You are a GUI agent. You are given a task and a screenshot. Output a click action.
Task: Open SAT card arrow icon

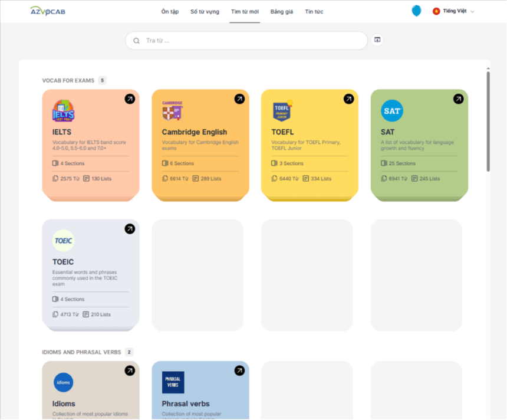458,99
